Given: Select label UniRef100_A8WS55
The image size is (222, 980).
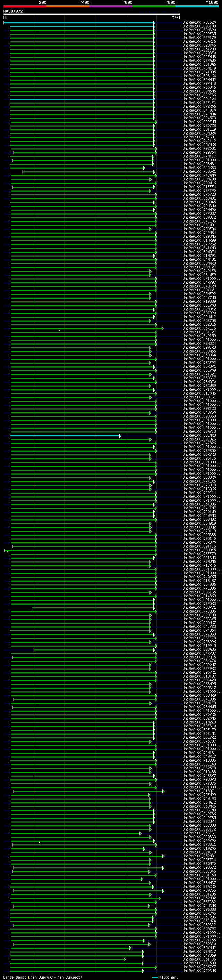Looking at the screenshot, I should [199, 891].
